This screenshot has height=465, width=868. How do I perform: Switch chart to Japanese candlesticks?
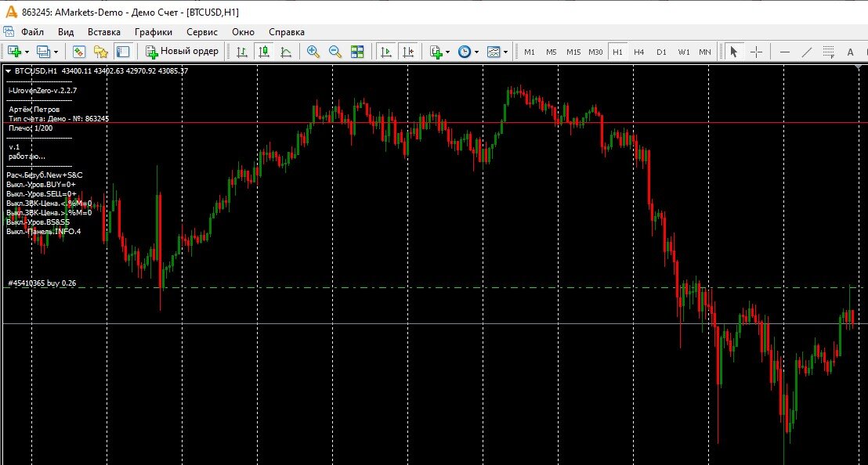pos(264,52)
